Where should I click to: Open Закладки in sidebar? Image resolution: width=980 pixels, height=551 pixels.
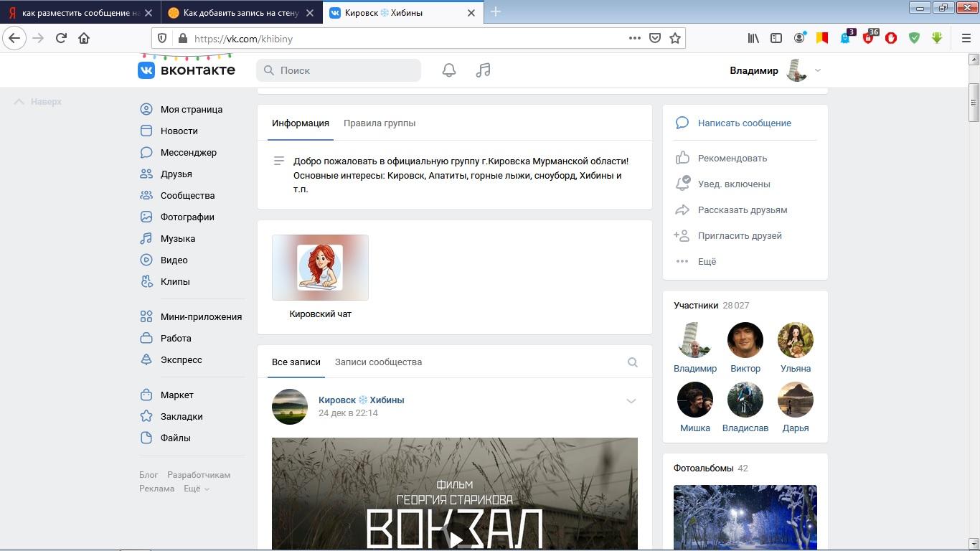[x=182, y=416]
